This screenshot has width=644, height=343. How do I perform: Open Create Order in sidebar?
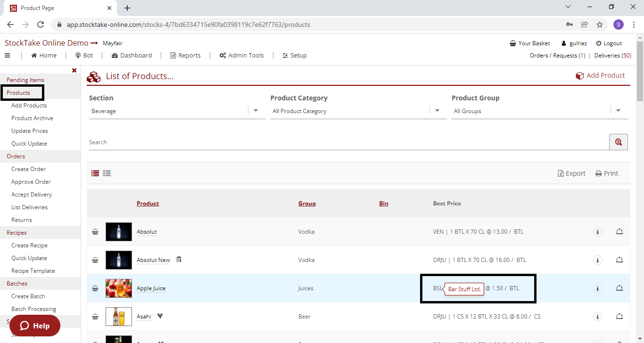pos(28,169)
